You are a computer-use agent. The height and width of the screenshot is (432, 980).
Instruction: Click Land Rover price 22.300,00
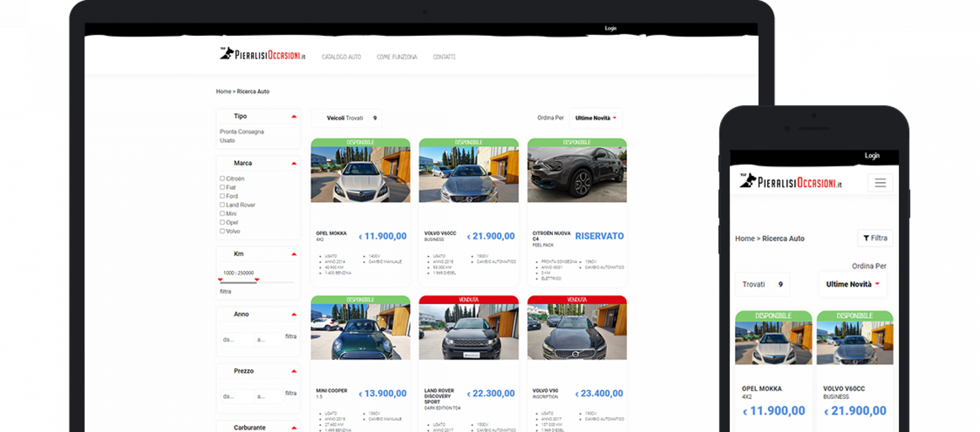click(x=491, y=394)
